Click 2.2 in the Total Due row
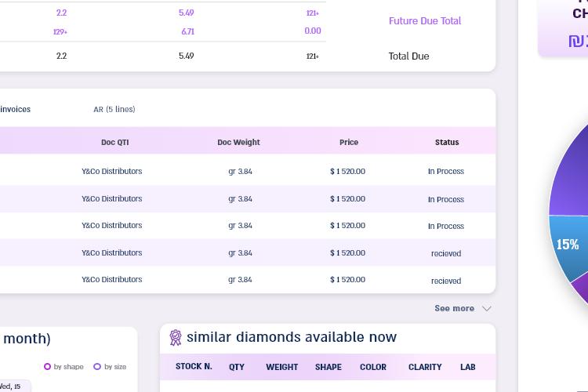This screenshot has height=392, width=588. (x=61, y=56)
